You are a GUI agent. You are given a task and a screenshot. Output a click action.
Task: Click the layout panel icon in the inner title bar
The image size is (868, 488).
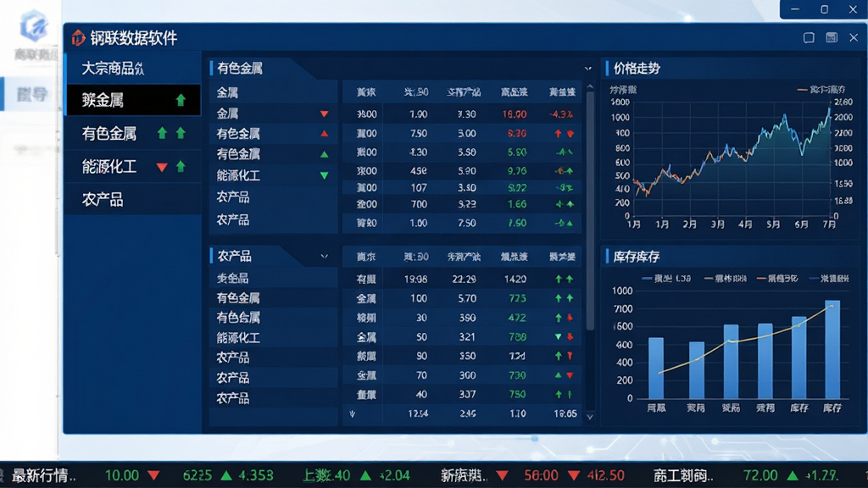pyautogui.click(x=832, y=37)
